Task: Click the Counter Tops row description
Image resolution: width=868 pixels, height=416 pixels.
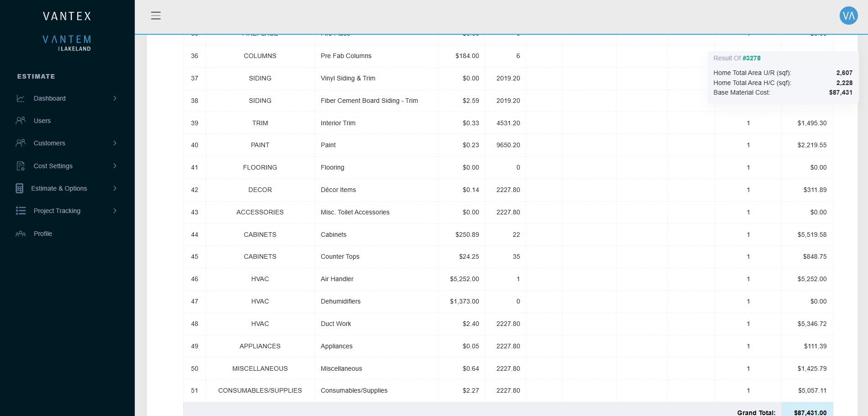Action: tap(340, 256)
